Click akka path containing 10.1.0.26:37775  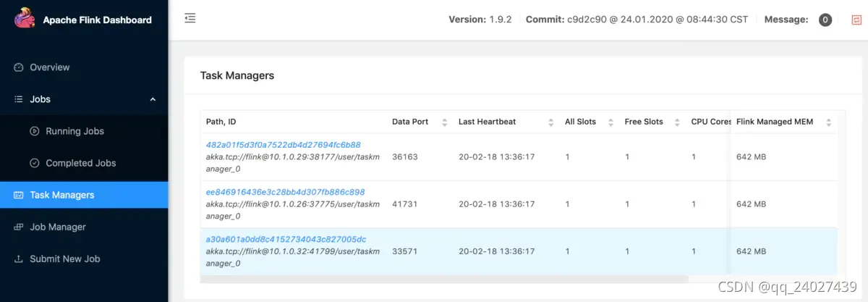click(292, 210)
